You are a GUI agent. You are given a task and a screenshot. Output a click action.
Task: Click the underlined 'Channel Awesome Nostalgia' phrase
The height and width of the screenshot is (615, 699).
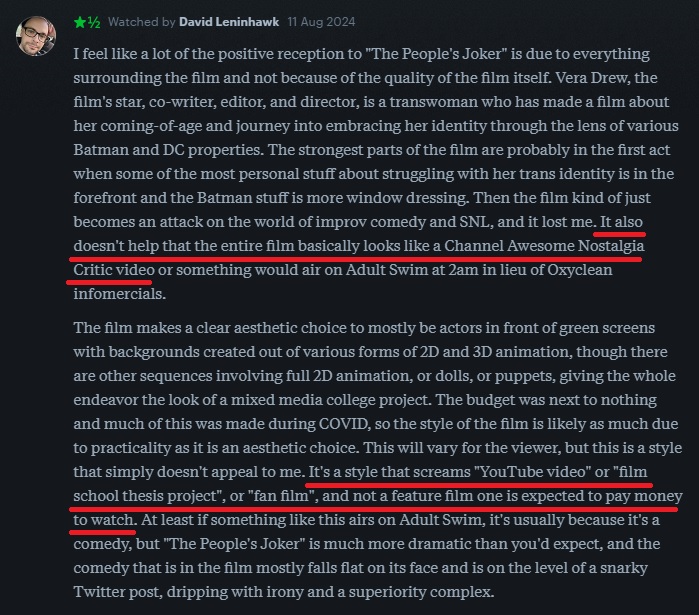point(544,246)
